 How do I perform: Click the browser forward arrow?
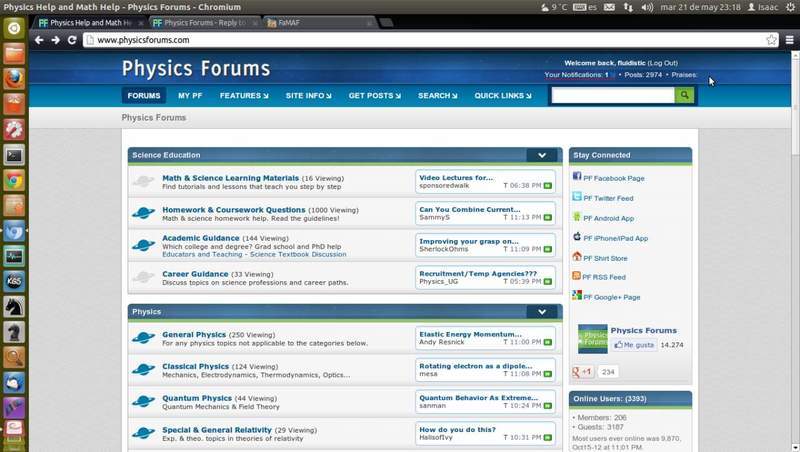pos(56,40)
